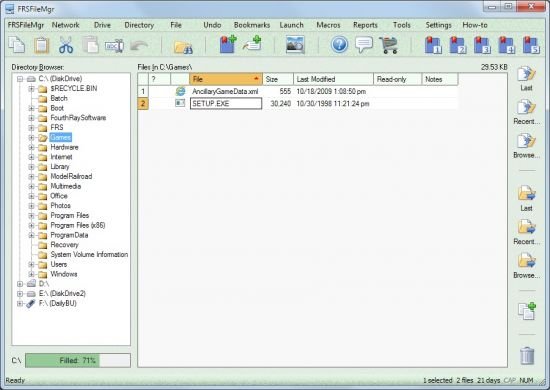Click the top copy-to Recent icon
This screenshot has width=550, height=390.
[x=526, y=107]
